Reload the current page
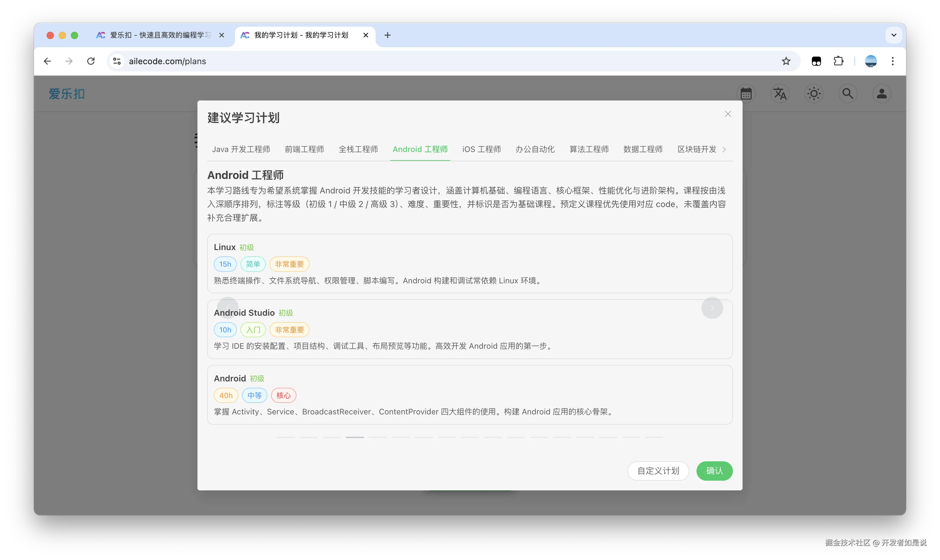 pyautogui.click(x=91, y=61)
